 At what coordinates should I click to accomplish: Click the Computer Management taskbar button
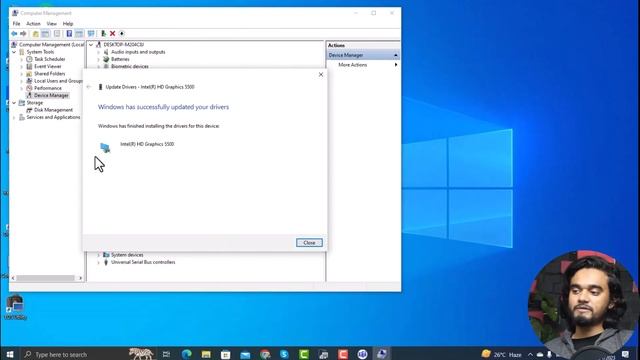382,354
